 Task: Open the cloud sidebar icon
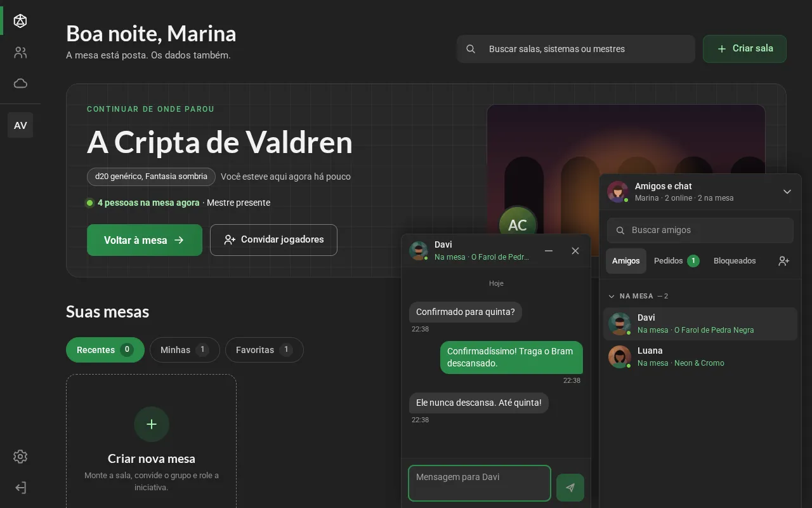(20, 83)
